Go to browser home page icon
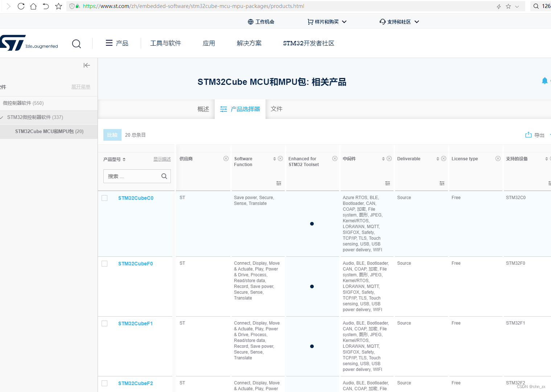 click(x=33, y=6)
